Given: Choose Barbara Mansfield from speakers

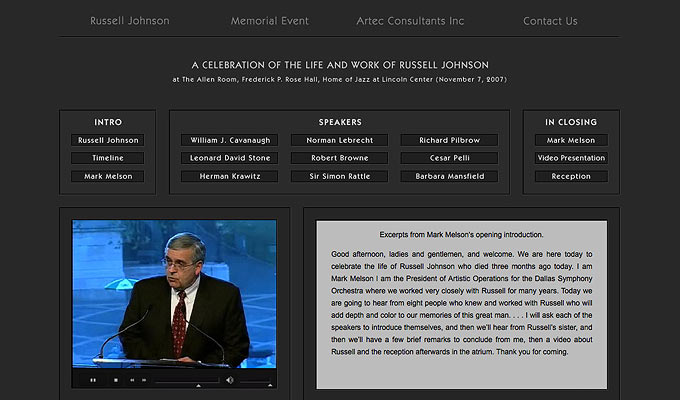Looking at the screenshot, I should pyautogui.click(x=449, y=176).
